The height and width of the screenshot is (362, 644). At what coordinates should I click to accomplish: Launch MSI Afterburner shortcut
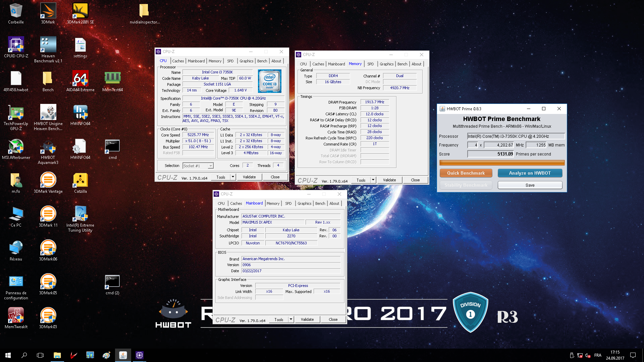(x=16, y=149)
